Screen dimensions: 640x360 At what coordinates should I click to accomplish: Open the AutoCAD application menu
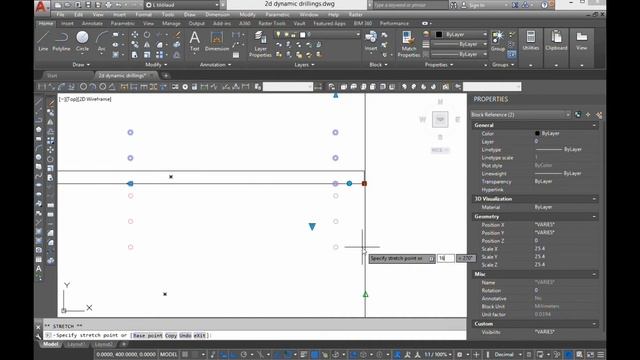[x=42, y=7]
